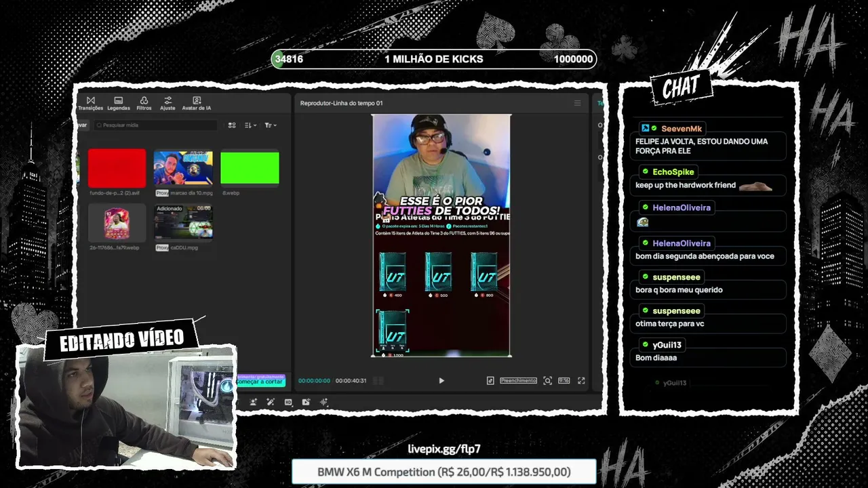
Task: Play the timeline preview
Action: (x=441, y=381)
